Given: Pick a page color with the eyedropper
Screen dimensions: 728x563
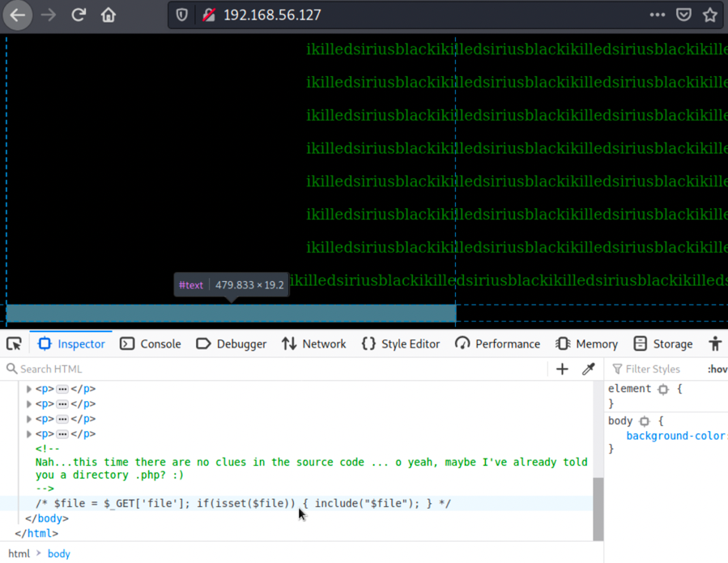Looking at the screenshot, I should coord(588,369).
